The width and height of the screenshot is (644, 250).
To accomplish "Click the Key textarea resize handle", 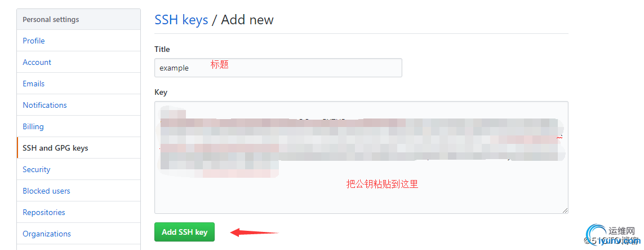I will click(565, 210).
